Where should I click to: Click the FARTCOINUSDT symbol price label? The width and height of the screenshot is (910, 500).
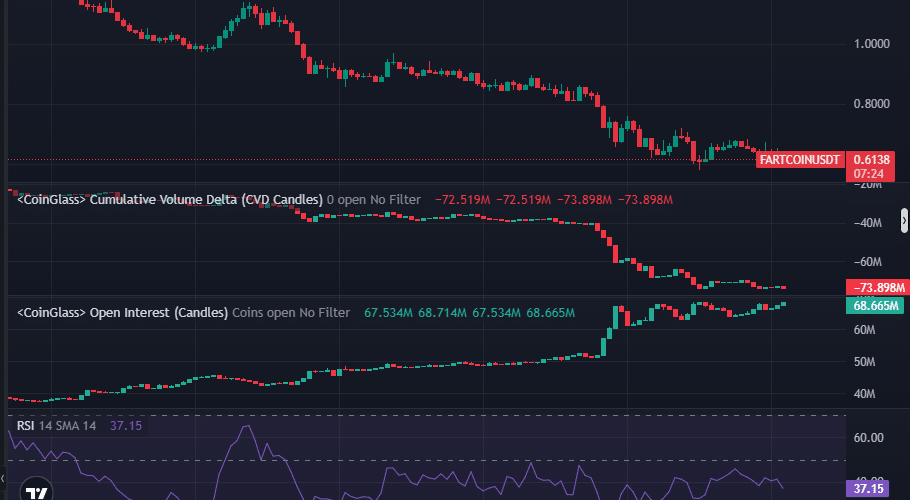point(800,159)
